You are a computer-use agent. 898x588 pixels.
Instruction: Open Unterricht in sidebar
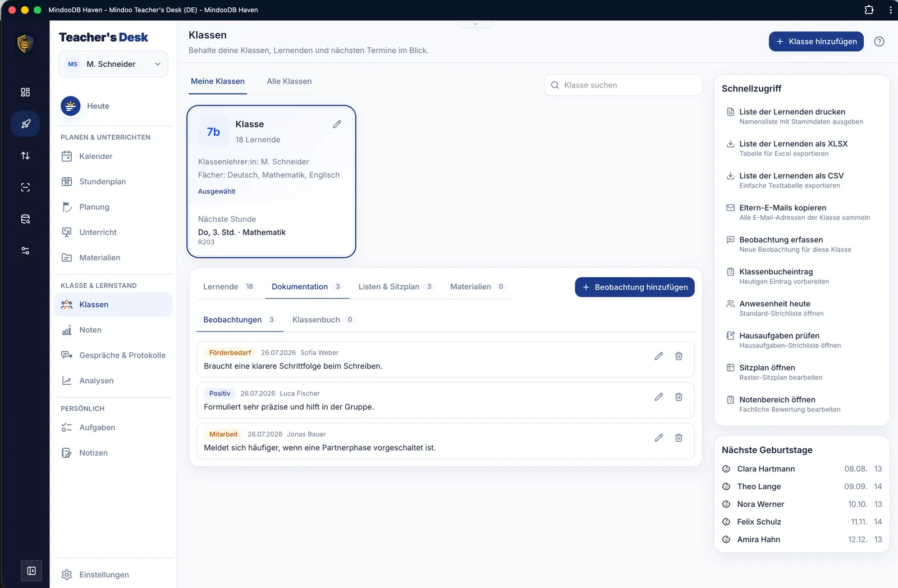coord(113,232)
